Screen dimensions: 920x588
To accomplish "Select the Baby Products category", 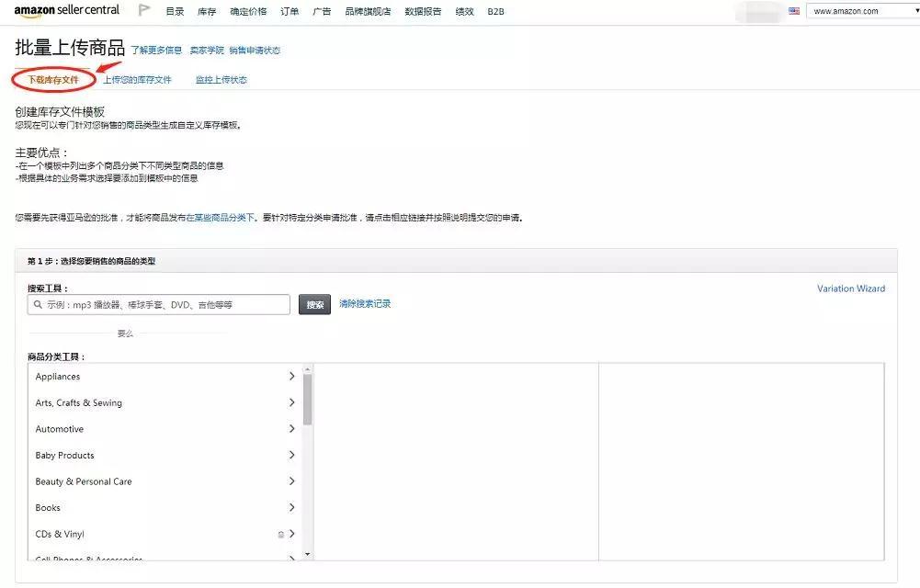I will (64, 456).
